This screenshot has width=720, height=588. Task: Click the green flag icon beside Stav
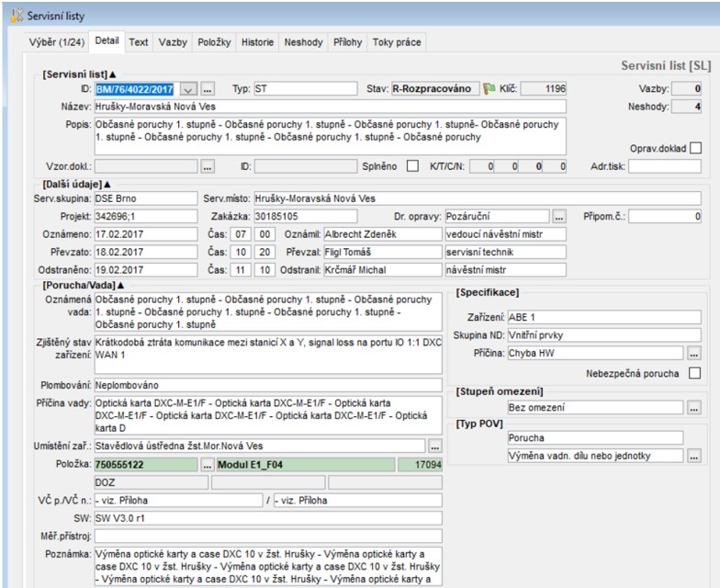click(489, 89)
